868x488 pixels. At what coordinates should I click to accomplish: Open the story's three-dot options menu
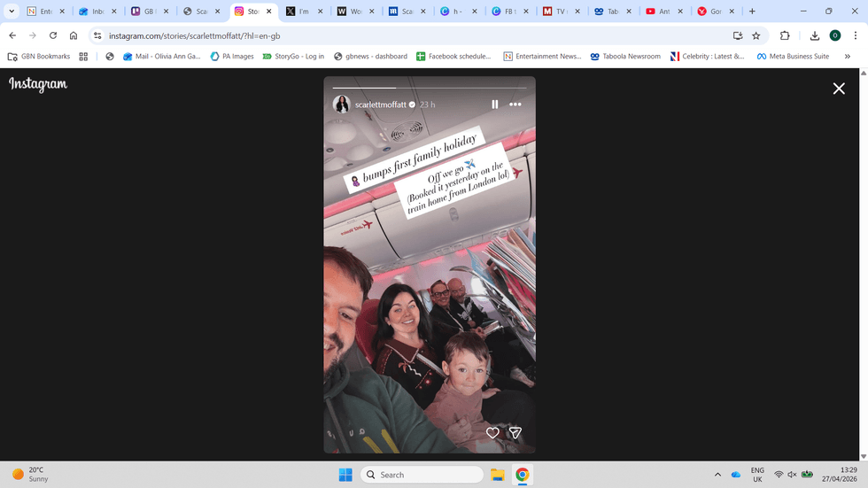(515, 105)
